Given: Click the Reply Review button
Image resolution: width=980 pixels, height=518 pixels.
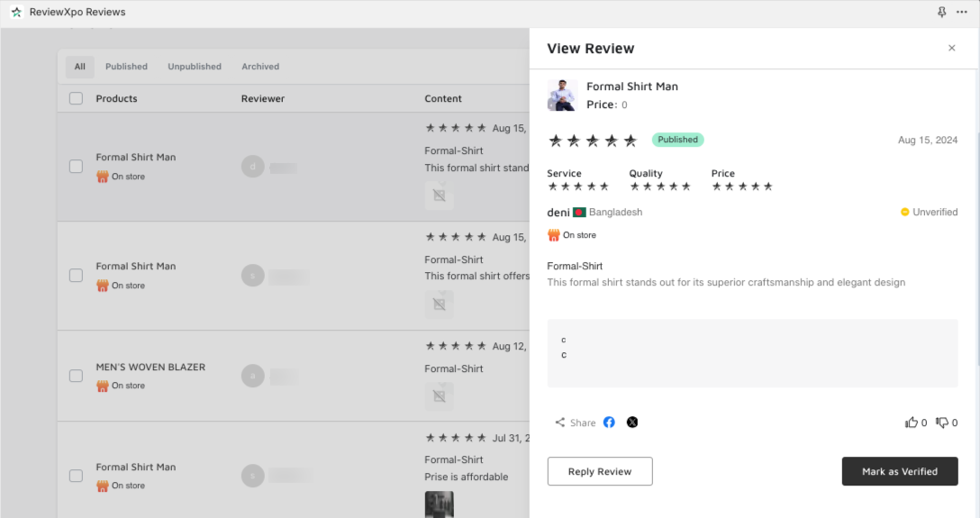Looking at the screenshot, I should [600, 471].
